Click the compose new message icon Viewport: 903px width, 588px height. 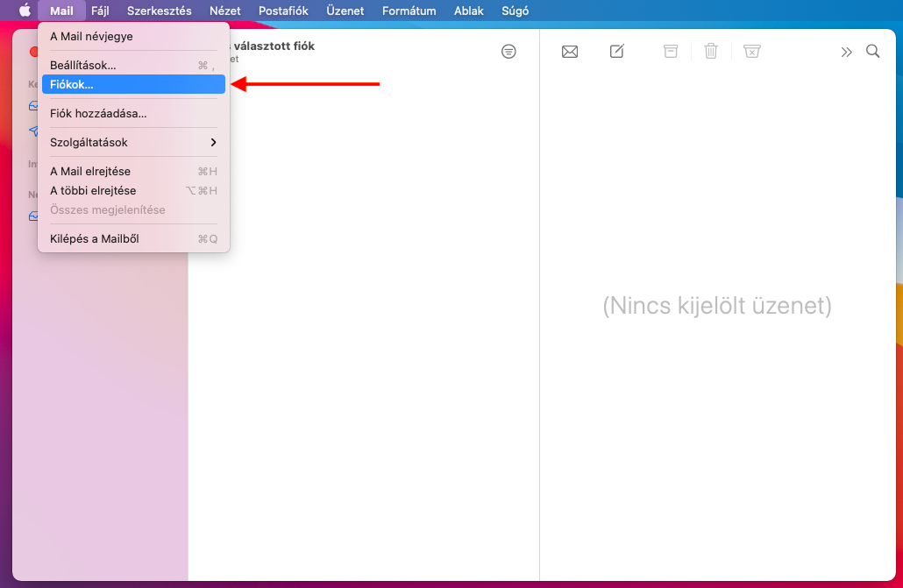coord(617,52)
